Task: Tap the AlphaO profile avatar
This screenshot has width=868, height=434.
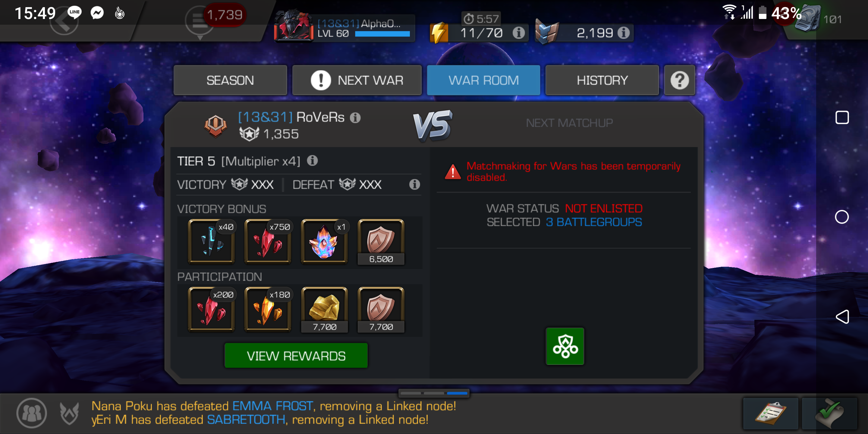Action: (x=294, y=26)
